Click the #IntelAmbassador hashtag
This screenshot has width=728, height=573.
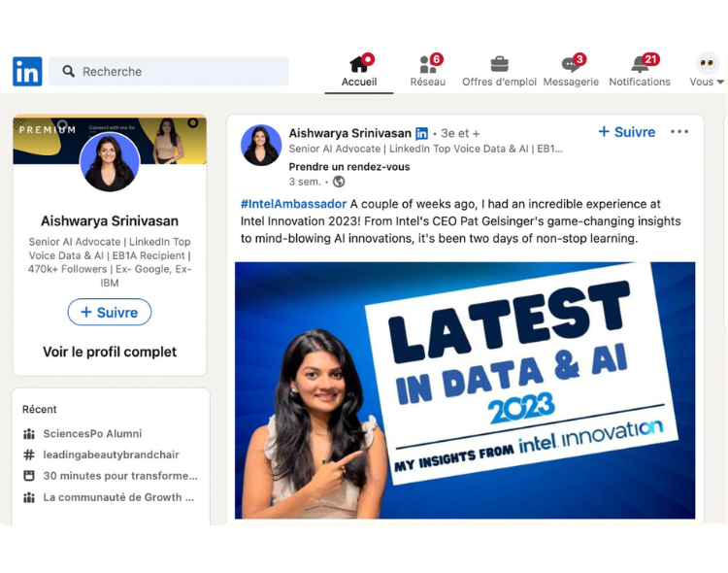click(x=293, y=204)
